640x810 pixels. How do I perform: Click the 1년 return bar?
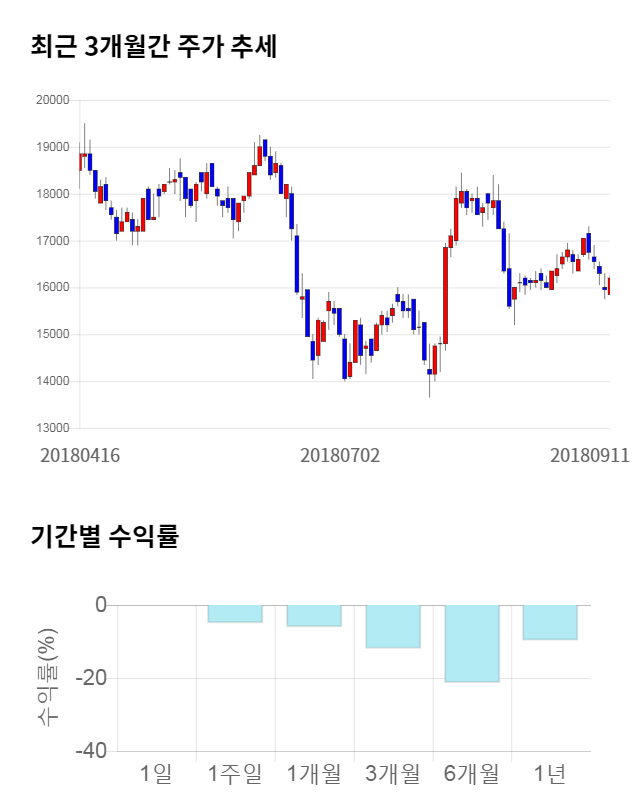tap(551, 622)
